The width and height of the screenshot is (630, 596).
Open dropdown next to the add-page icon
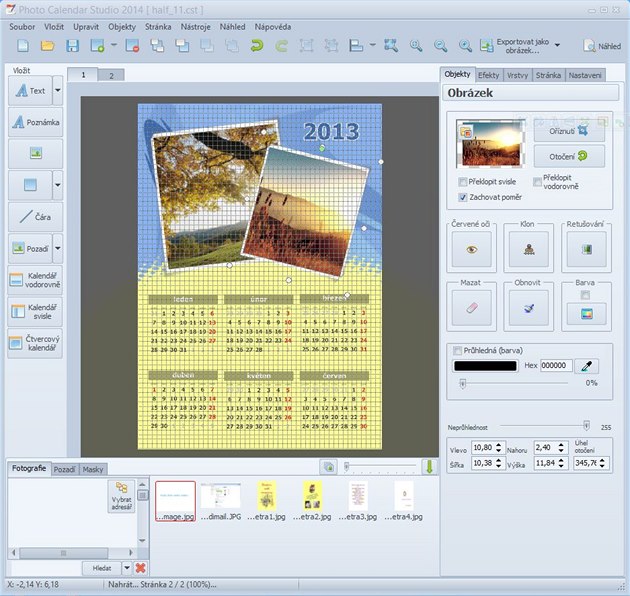[114, 45]
